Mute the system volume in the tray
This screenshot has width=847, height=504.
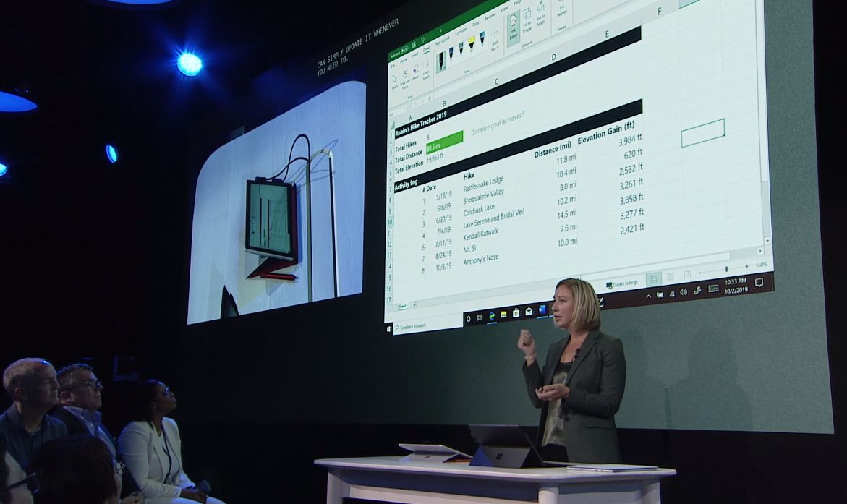(683, 292)
